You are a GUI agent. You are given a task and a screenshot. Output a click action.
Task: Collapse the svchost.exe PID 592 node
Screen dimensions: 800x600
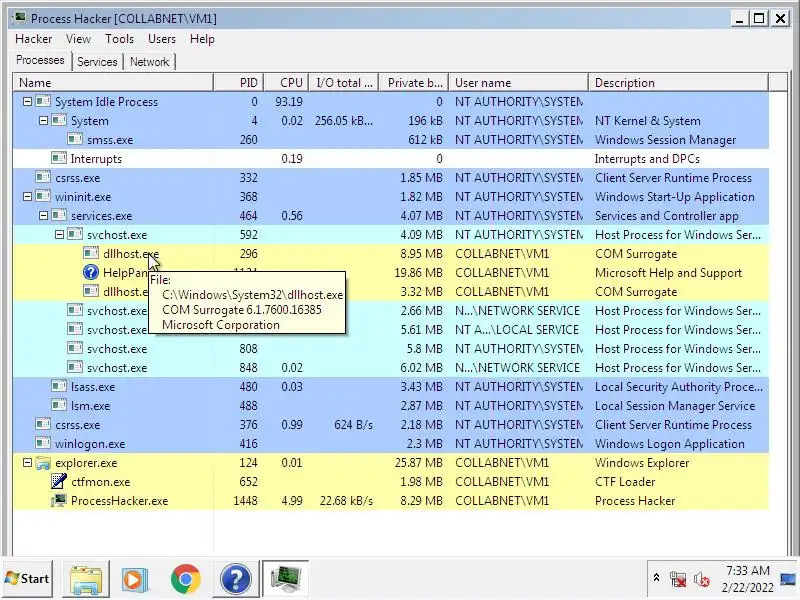[59, 235]
